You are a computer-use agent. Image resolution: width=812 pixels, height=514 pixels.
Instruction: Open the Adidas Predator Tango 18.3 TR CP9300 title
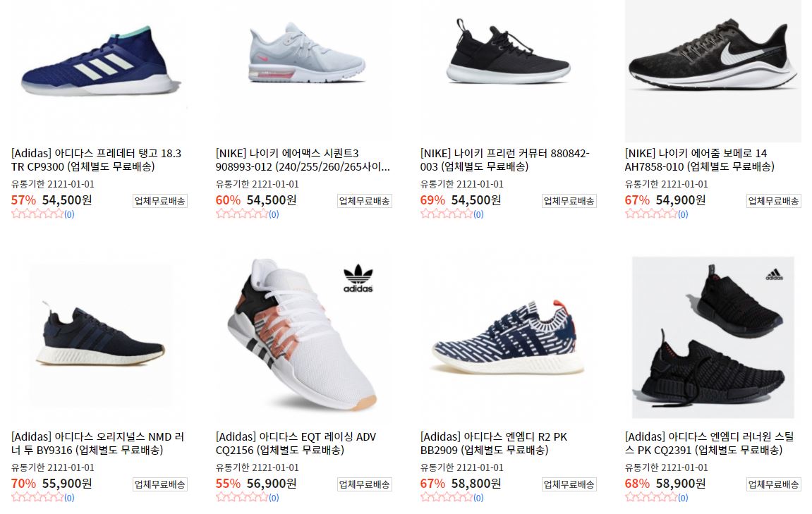point(97,160)
